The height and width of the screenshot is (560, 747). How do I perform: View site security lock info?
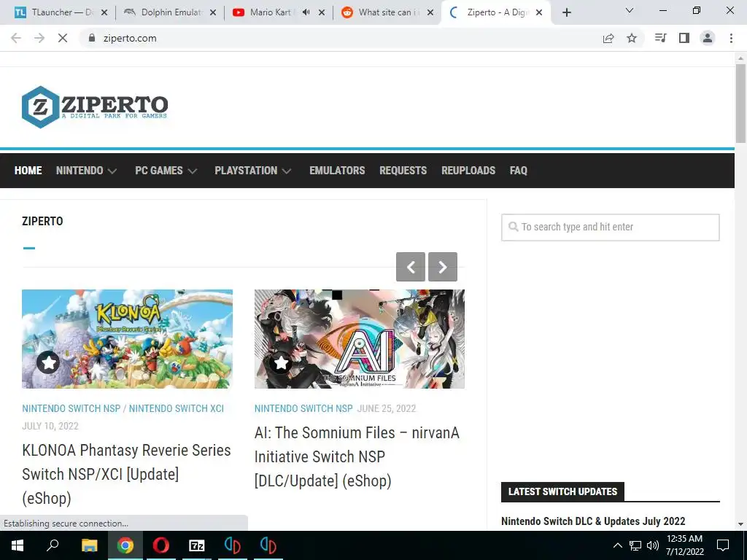click(x=92, y=38)
